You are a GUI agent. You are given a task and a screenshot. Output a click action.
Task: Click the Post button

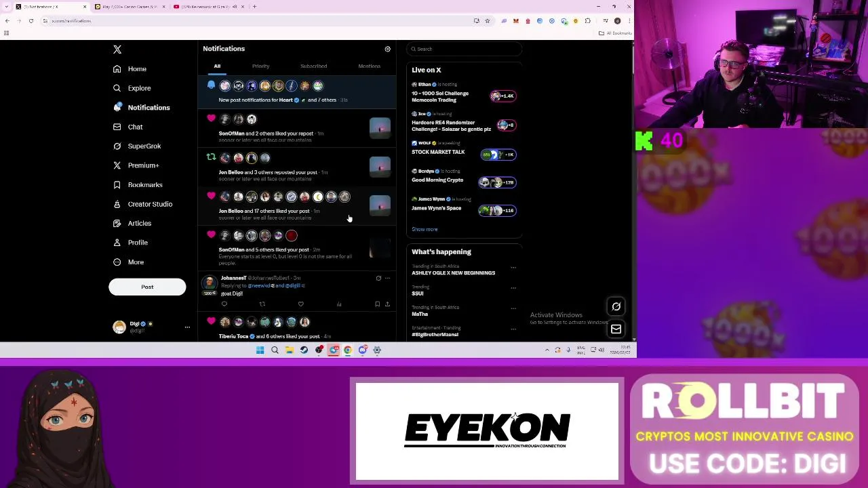click(147, 287)
